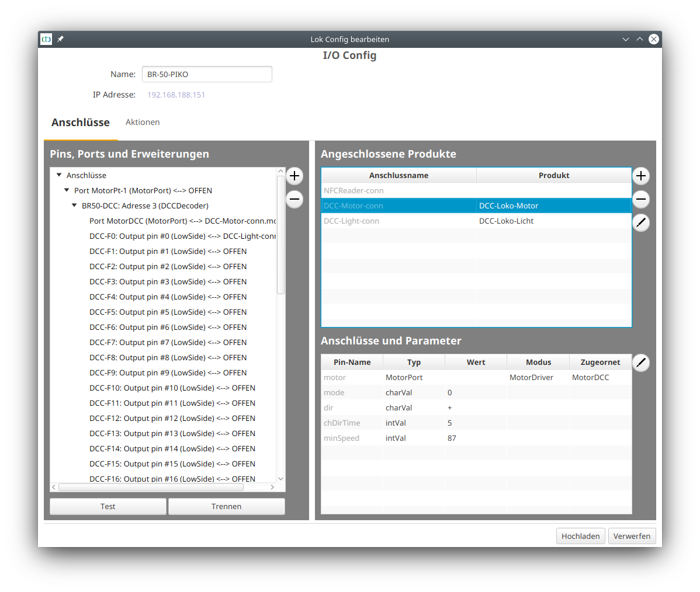Image resolution: width=700 pixels, height=592 pixels.
Task: Switch to the Aktionen tab
Action: (x=143, y=122)
